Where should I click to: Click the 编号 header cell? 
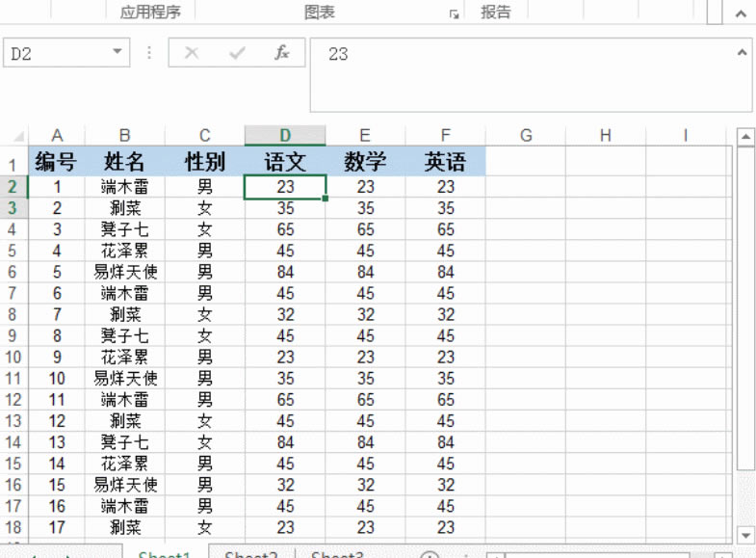(x=57, y=161)
